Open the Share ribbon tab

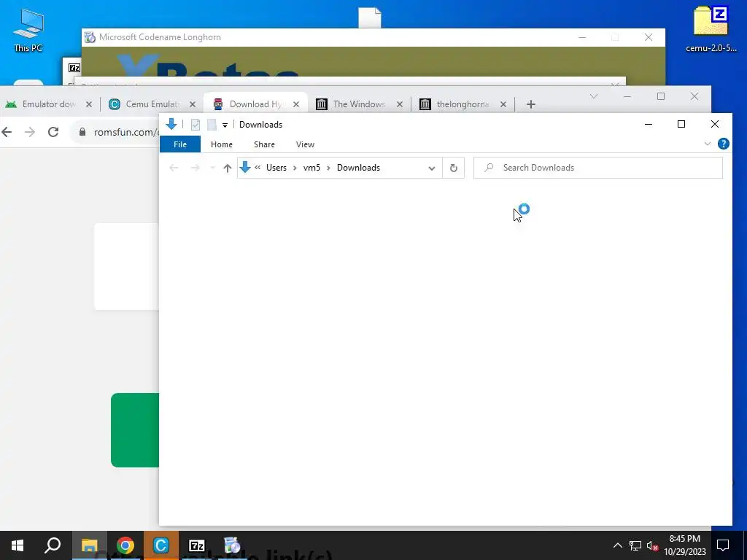pos(264,144)
